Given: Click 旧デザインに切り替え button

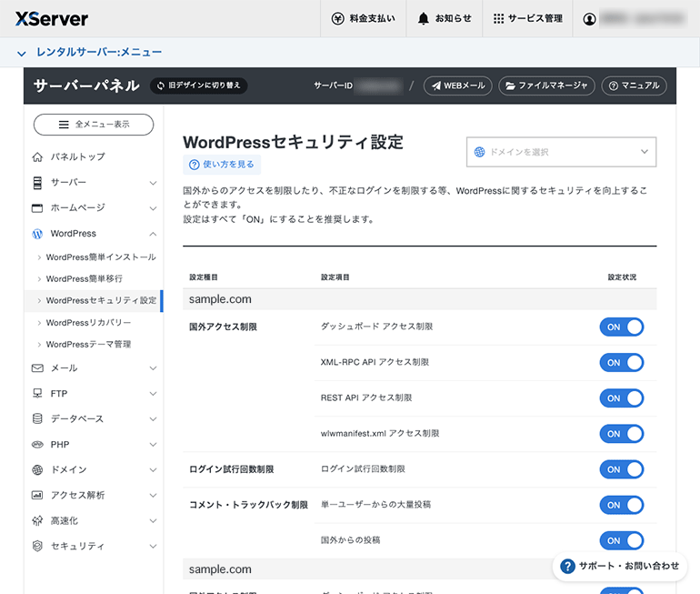Looking at the screenshot, I should click(x=199, y=86).
